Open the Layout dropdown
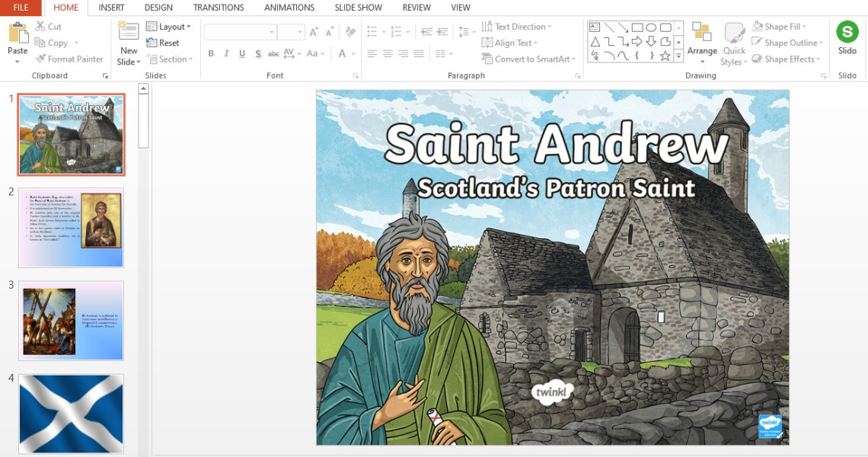Viewport: 868px width, 457px height. 168,26
